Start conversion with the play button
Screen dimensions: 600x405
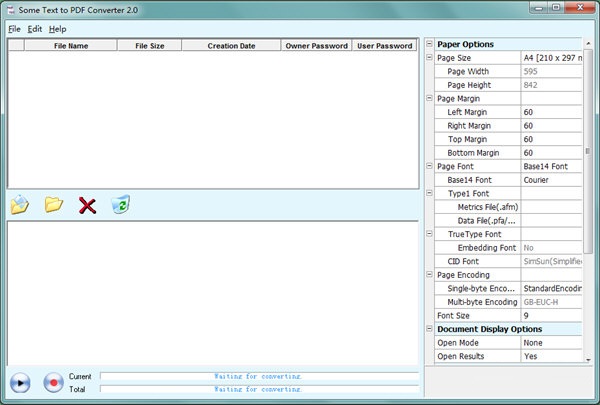point(20,382)
